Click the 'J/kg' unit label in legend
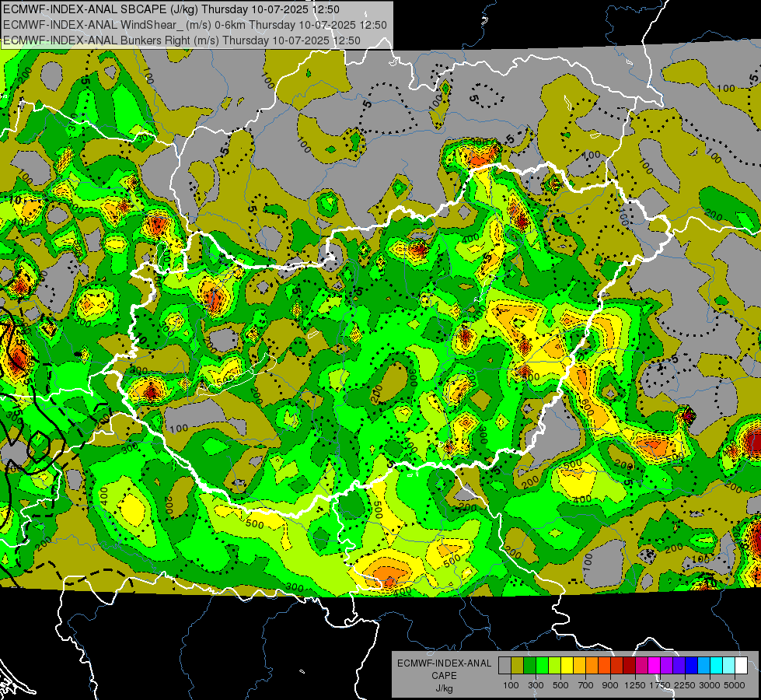Viewport: 761px width, 700px height. tap(444, 688)
